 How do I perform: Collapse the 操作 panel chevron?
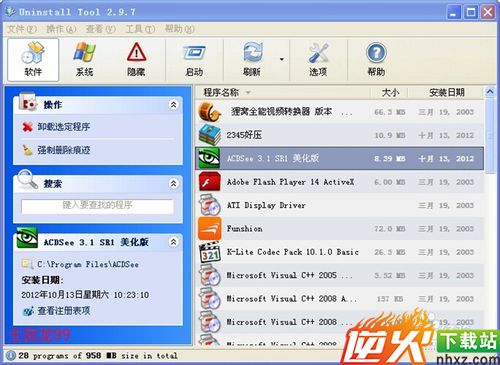173,105
